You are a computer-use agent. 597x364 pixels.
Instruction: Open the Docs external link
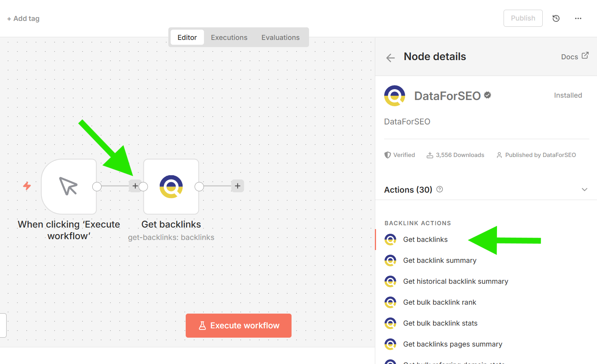point(575,57)
